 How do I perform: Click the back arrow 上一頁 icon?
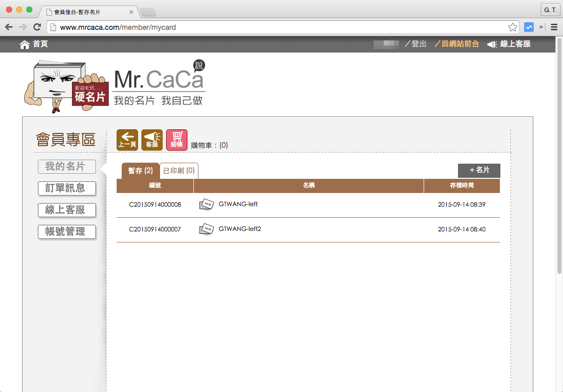(127, 140)
